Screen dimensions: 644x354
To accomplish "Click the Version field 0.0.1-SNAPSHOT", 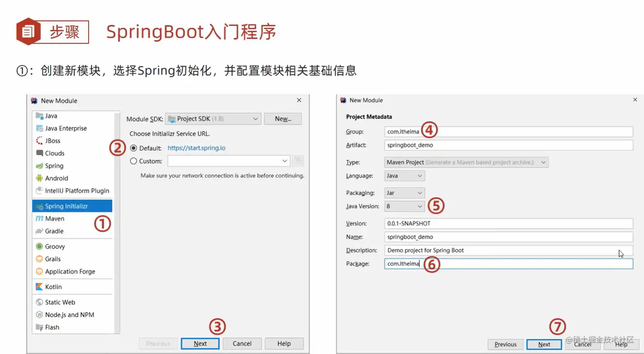I will point(509,223).
